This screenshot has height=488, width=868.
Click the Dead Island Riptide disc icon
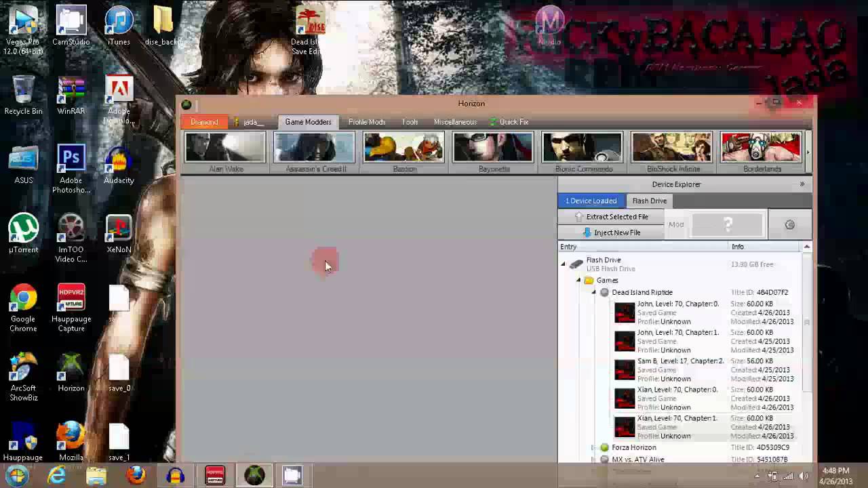tap(604, 292)
